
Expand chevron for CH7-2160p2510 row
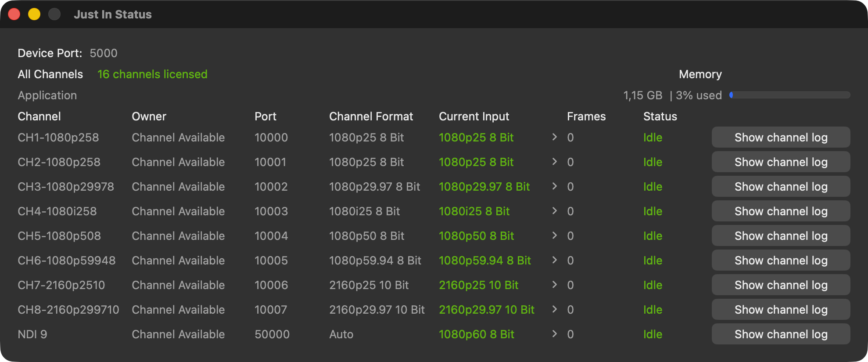click(x=555, y=285)
